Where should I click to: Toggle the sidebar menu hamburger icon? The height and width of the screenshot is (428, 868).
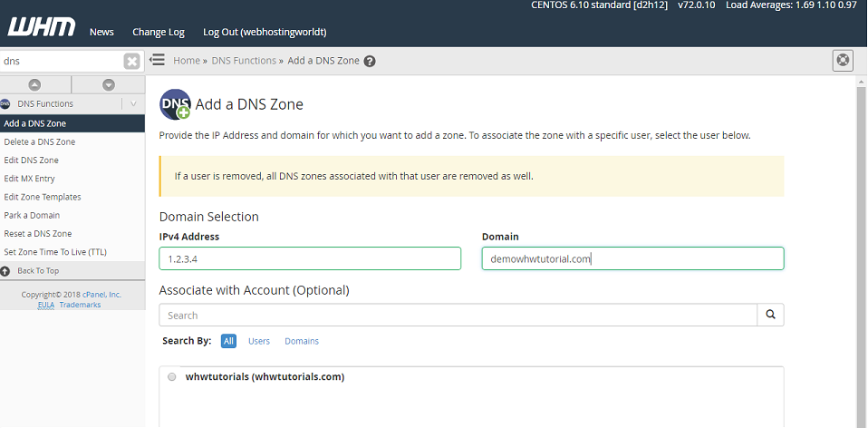pos(157,61)
